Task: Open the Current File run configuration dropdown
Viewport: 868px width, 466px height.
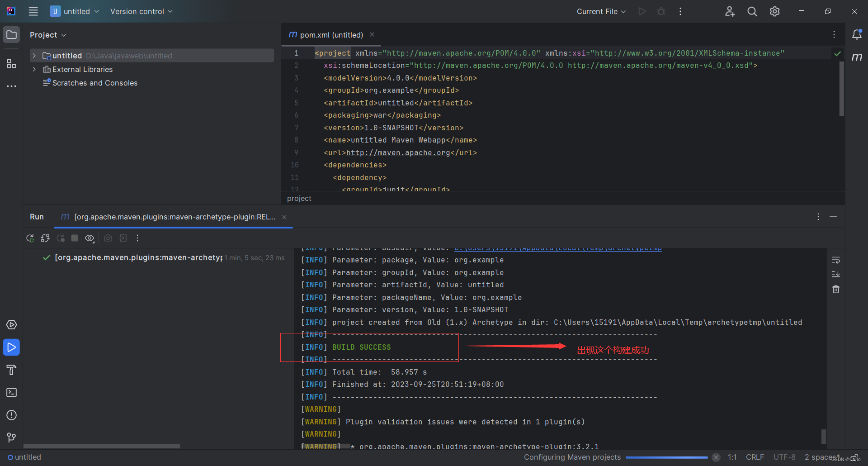Action: pos(601,11)
